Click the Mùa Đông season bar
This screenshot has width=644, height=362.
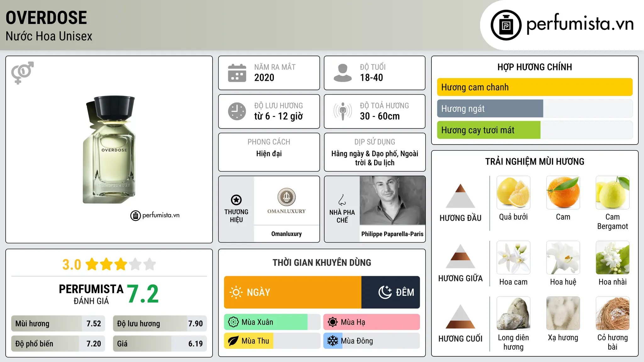point(372,341)
